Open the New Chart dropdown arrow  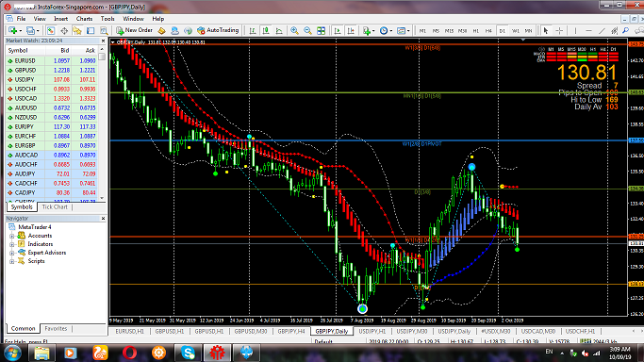(x=20, y=31)
